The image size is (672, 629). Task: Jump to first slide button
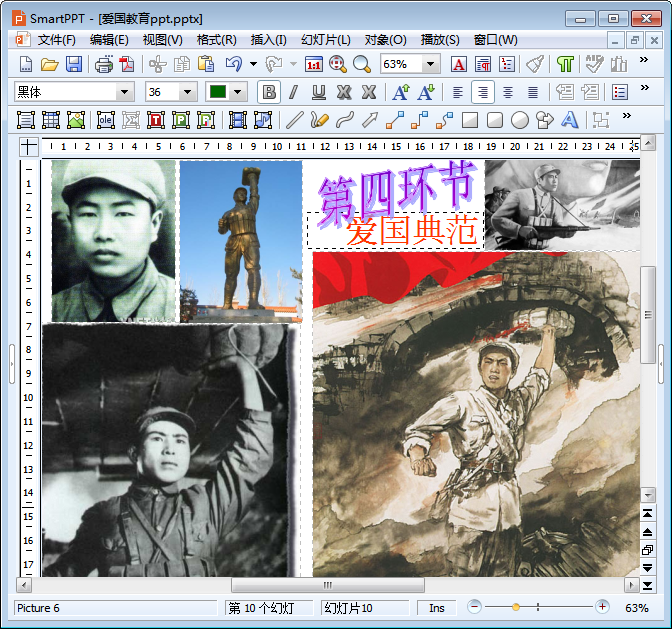[x=648, y=514]
